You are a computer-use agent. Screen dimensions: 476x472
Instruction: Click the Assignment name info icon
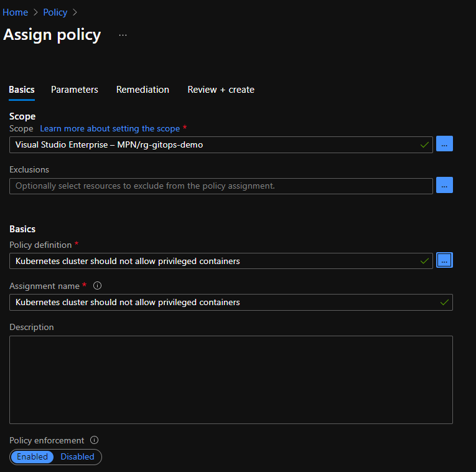pos(97,286)
